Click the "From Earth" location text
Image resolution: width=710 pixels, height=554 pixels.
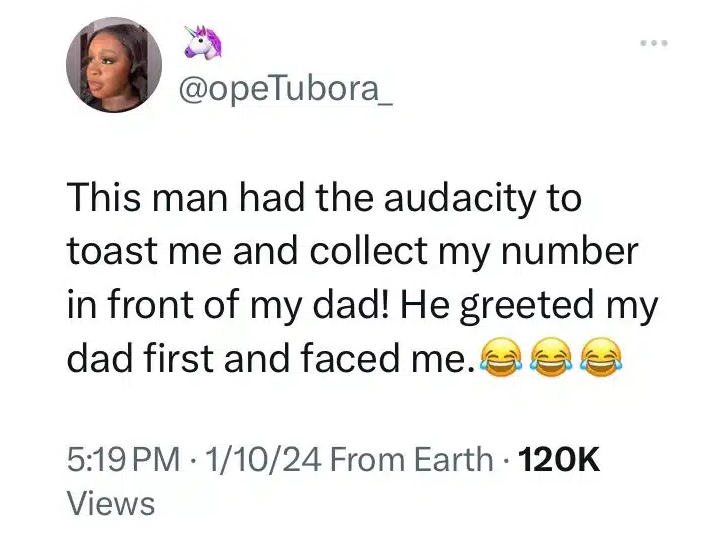(x=410, y=460)
